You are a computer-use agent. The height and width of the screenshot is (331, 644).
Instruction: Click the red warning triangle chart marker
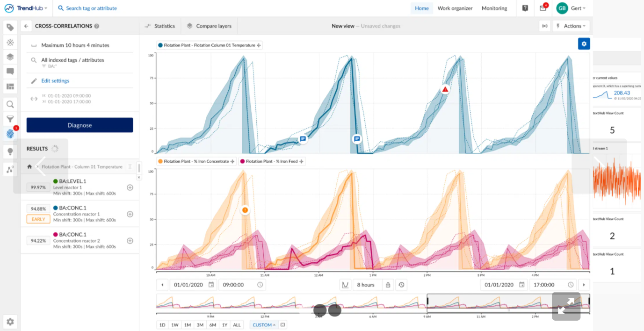(x=445, y=89)
